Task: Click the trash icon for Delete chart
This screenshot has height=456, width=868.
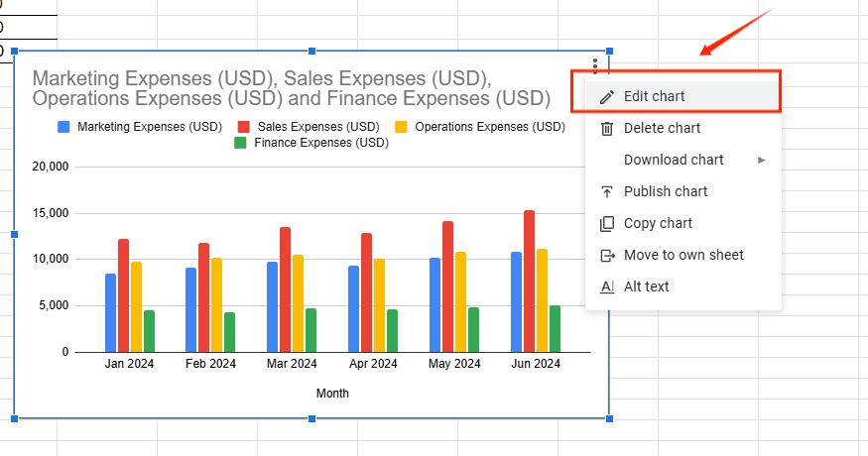Action: tap(607, 128)
